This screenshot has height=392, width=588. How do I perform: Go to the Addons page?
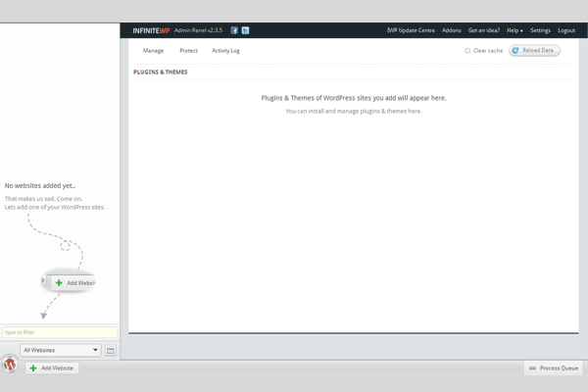(451, 30)
